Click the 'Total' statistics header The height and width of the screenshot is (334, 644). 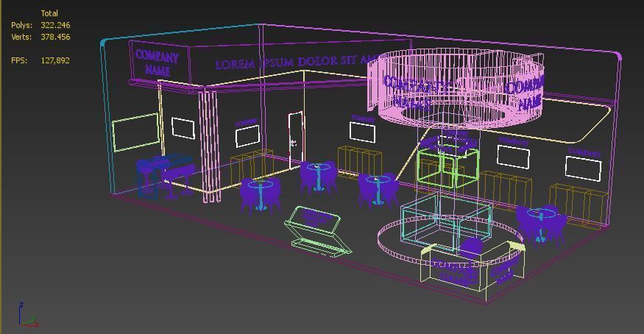(49, 13)
